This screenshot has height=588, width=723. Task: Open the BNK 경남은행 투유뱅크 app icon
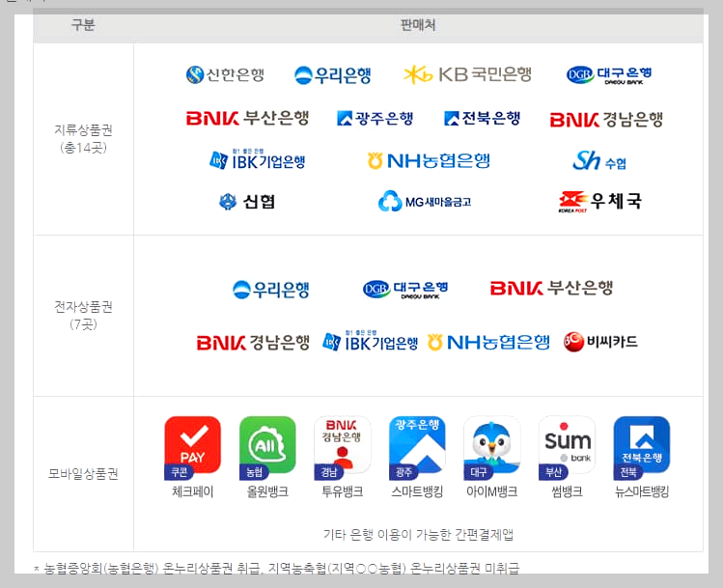pyautogui.click(x=342, y=447)
